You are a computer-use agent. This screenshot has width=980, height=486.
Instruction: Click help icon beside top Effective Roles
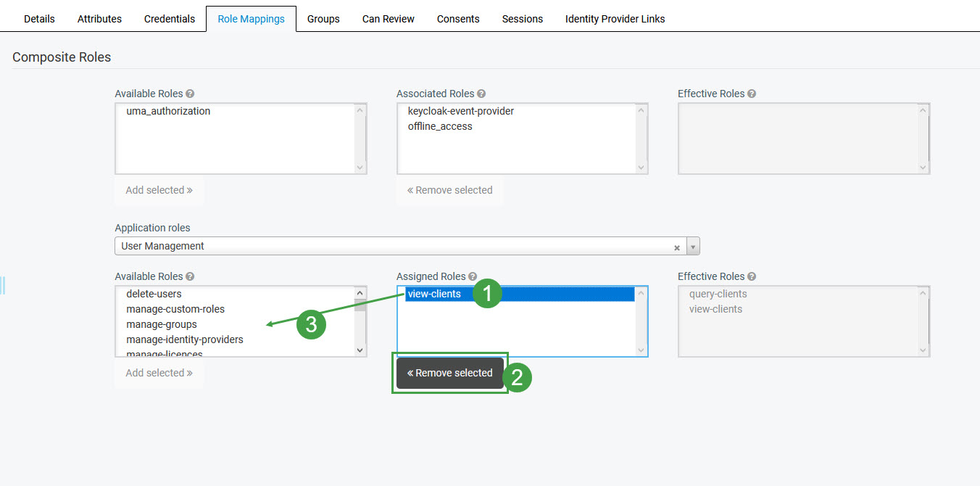point(752,94)
